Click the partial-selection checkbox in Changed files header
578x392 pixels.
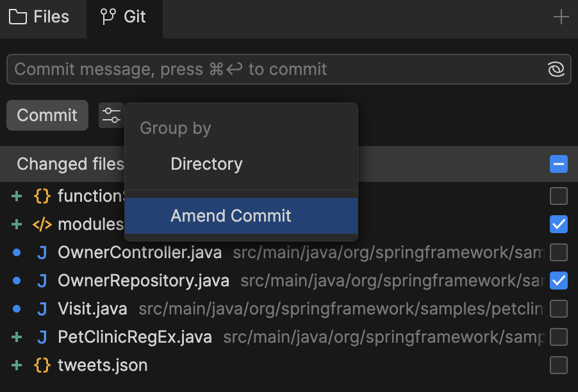click(559, 164)
